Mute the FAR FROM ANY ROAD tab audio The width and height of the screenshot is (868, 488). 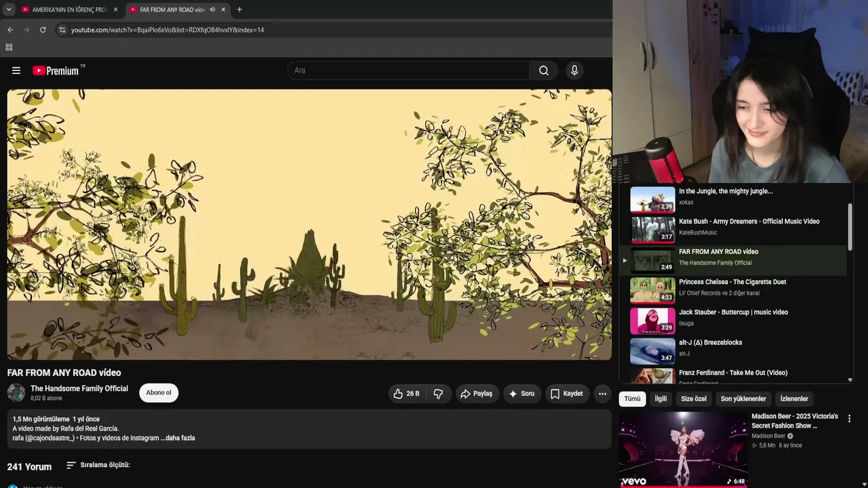pyautogui.click(x=212, y=9)
